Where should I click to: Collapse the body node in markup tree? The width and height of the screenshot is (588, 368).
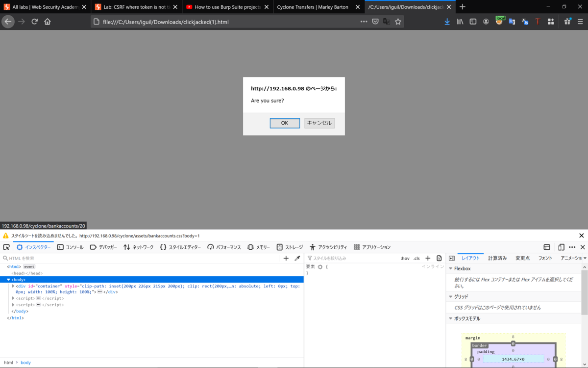click(8, 279)
